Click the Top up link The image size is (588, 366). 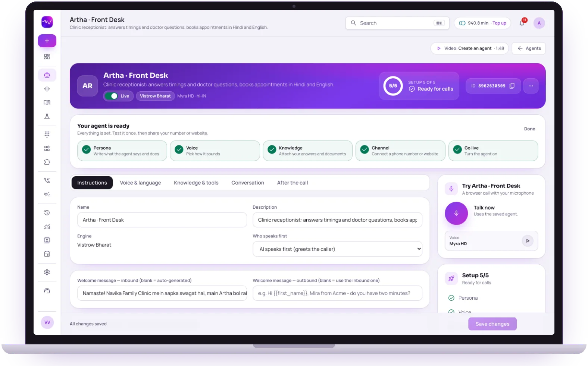click(499, 23)
